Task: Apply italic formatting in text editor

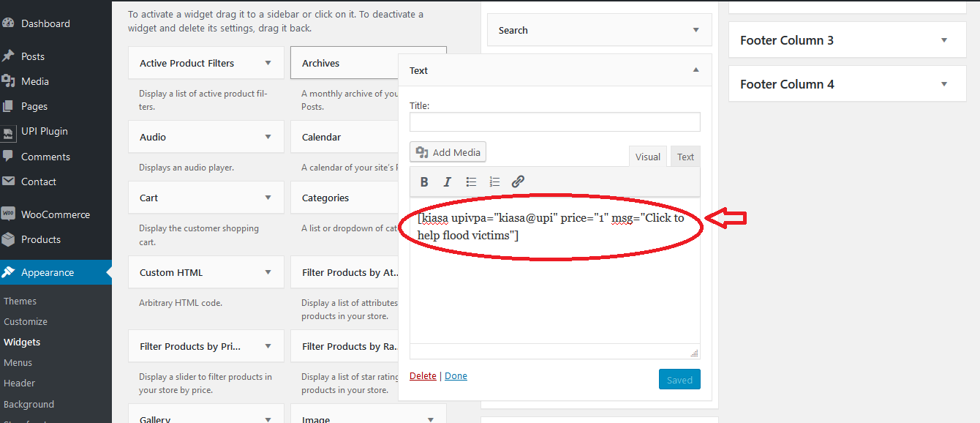Action: pyautogui.click(x=448, y=182)
